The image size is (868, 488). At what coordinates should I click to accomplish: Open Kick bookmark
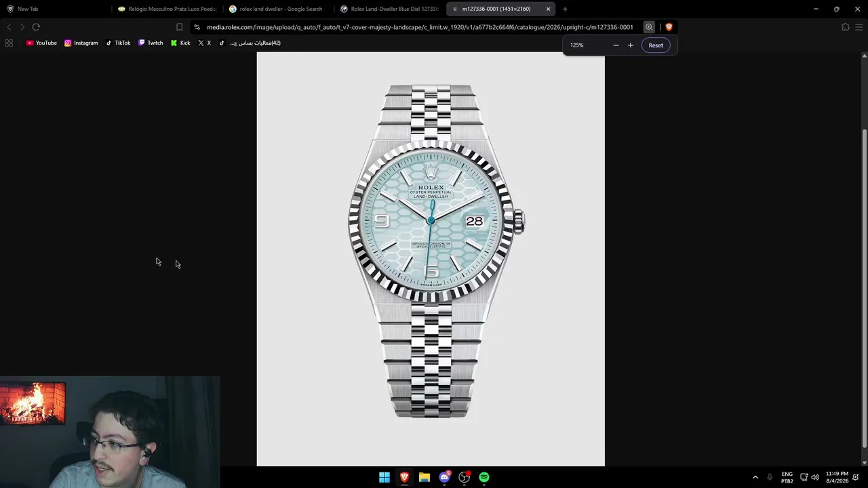point(180,43)
